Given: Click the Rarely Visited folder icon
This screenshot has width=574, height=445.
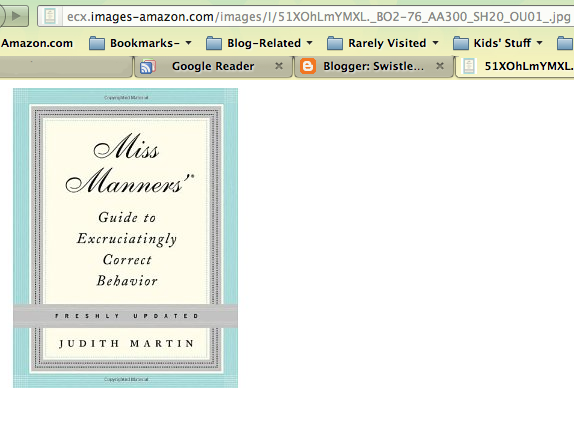Looking at the screenshot, I should [335, 43].
